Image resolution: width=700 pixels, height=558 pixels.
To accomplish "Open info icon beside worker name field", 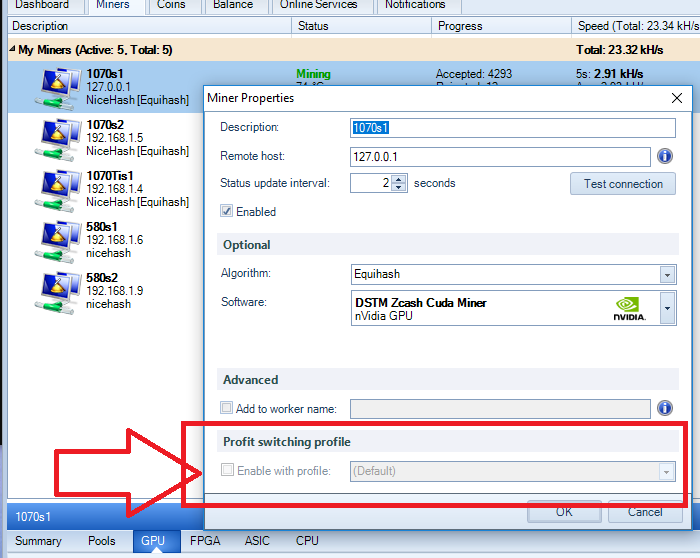I will tap(665, 408).
